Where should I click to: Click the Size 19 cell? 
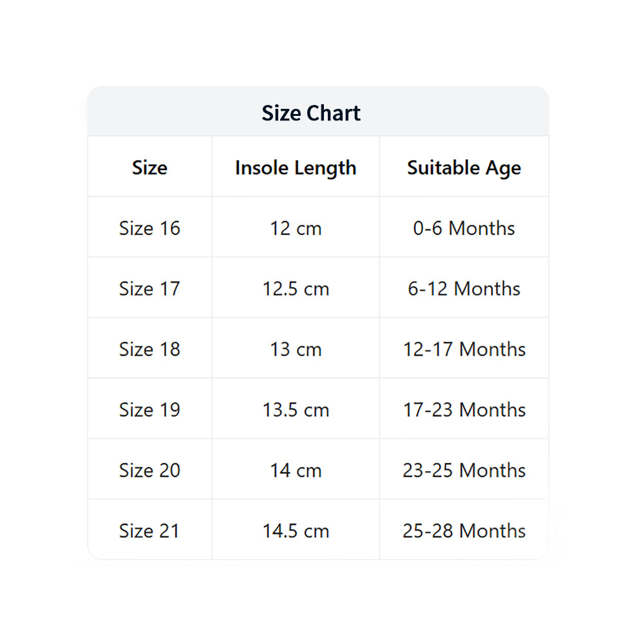149,409
